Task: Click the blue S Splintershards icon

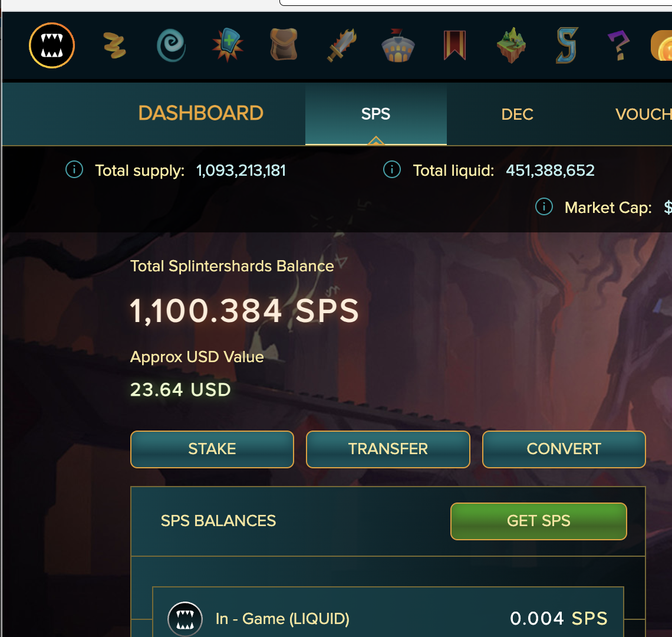Action: point(567,45)
